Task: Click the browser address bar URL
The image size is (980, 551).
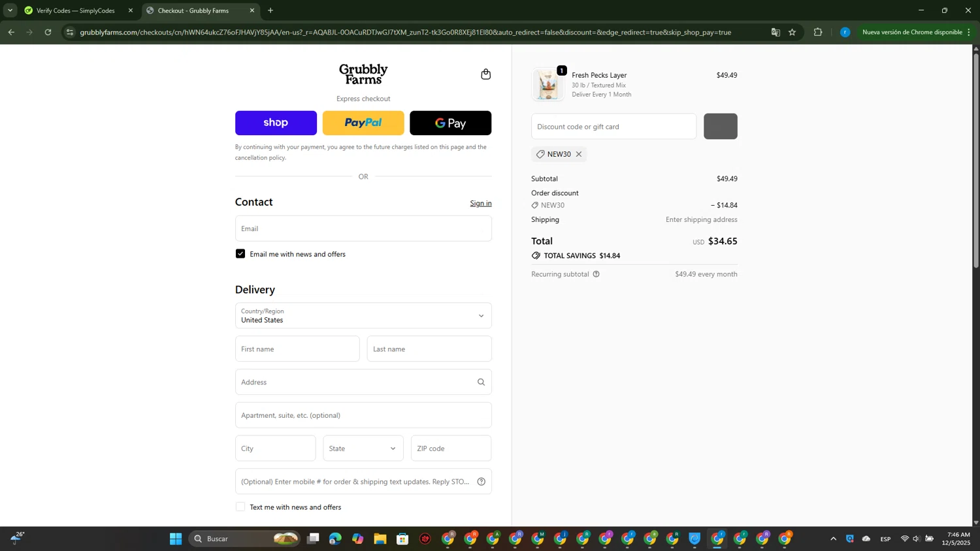Action: [405, 32]
